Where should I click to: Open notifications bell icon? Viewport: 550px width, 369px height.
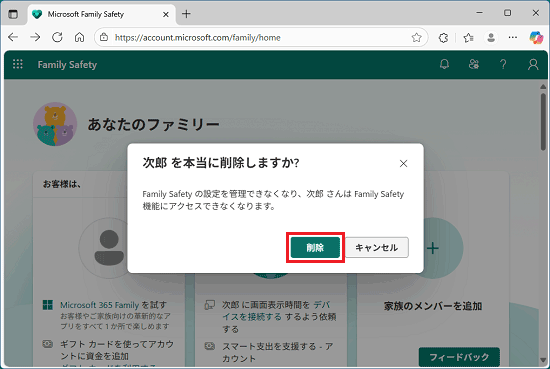pos(444,64)
